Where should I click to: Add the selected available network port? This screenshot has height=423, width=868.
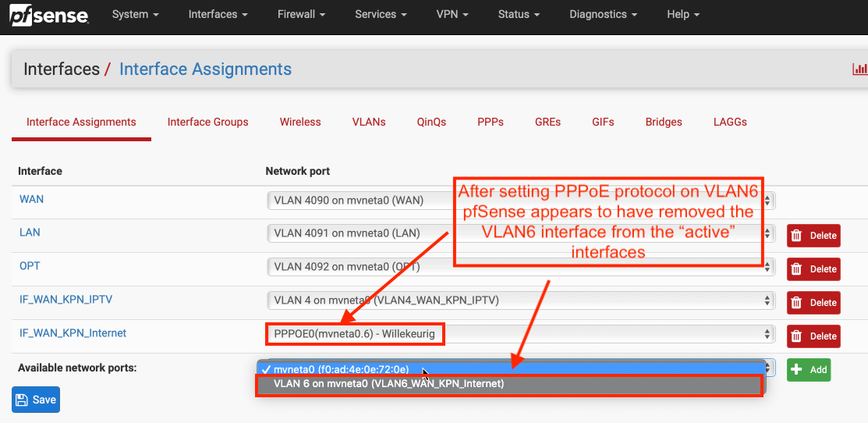coord(809,370)
